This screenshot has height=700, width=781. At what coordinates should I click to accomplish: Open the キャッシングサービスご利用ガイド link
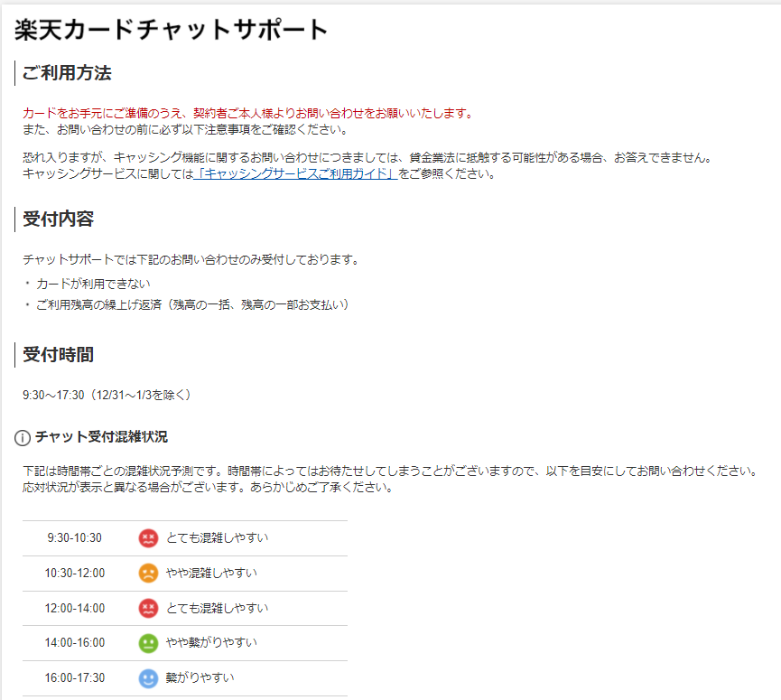pos(295,174)
